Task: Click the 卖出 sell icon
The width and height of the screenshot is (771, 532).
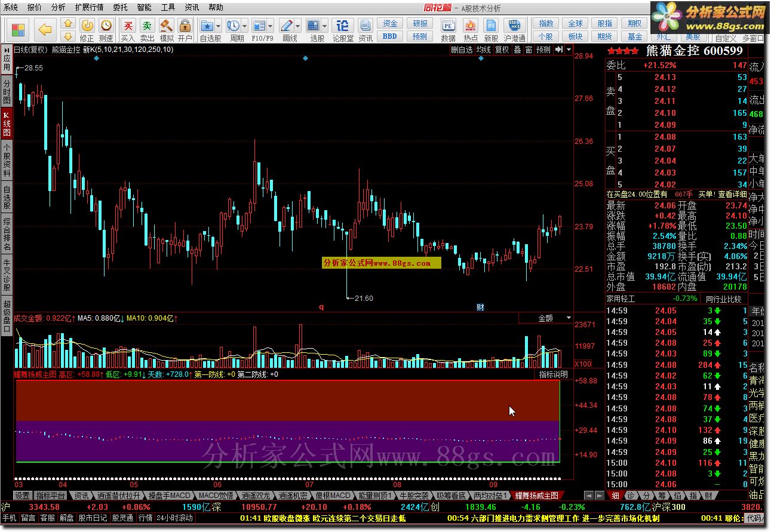Action: click(147, 25)
